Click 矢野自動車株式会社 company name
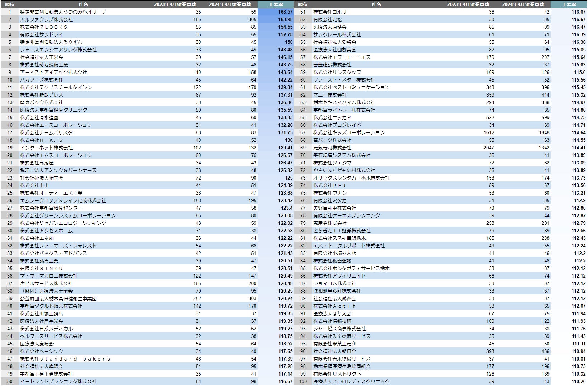This screenshot has height=386, width=588. pyautogui.click(x=335, y=208)
